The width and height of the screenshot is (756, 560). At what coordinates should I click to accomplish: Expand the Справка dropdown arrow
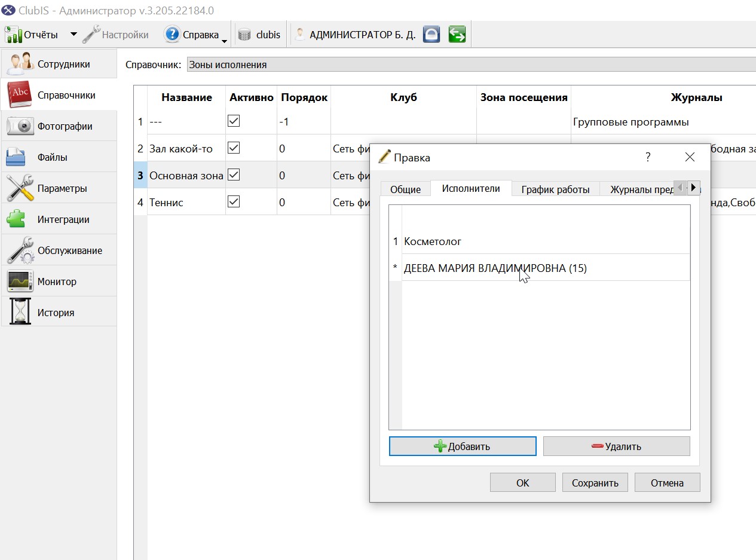(225, 39)
